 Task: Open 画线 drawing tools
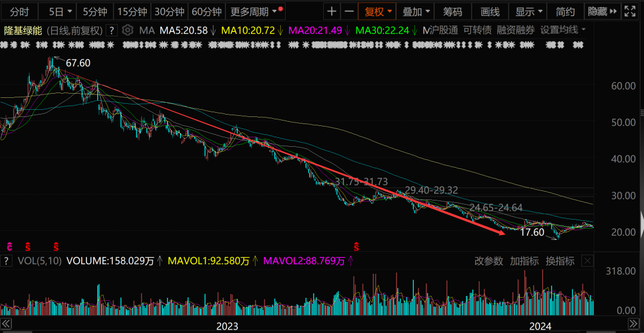pyautogui.click(x=490, y=11)
